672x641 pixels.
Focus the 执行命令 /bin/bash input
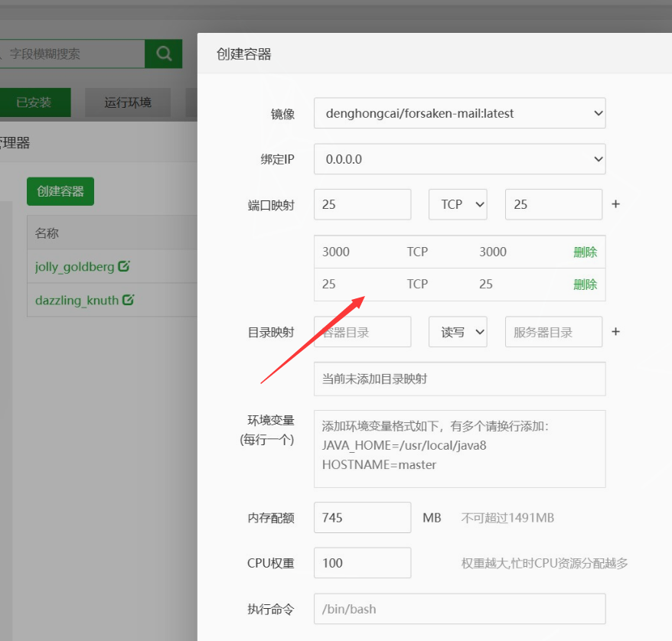[459, 609]
